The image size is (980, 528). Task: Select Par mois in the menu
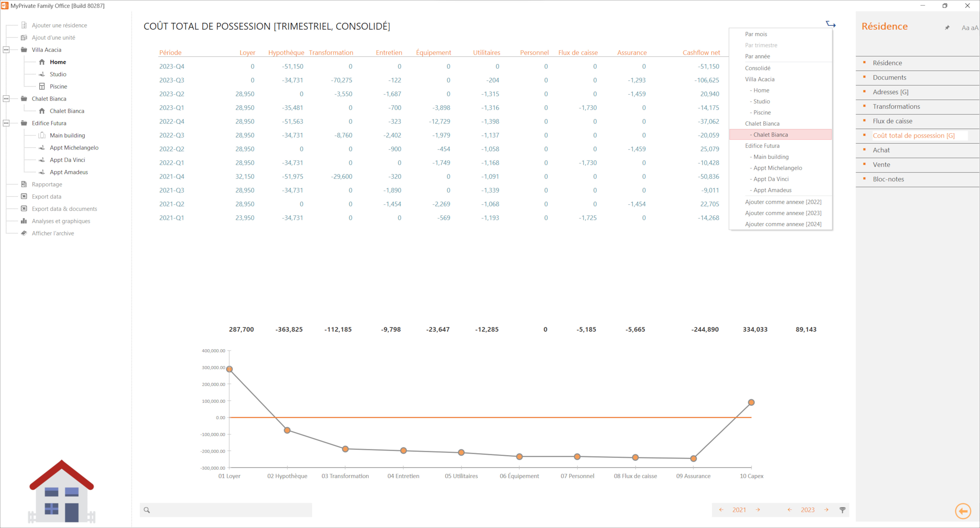click(756, 34)
